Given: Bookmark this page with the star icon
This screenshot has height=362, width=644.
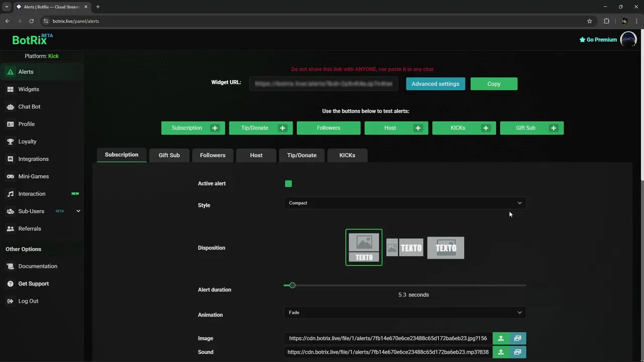Looking at the screenshot, I should pyautogui.click(x=590, y=21).
